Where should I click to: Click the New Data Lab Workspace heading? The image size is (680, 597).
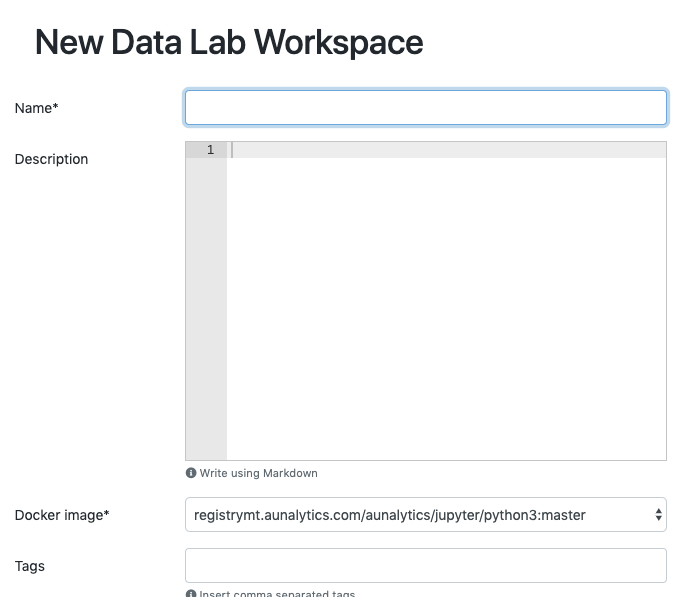click(229, 42)
